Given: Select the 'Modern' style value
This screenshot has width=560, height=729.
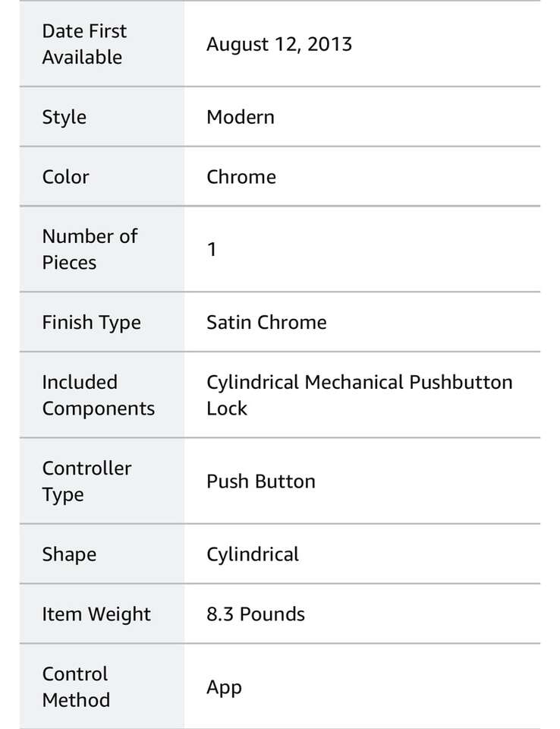Looking at the screenshot, I should point(240,118).
